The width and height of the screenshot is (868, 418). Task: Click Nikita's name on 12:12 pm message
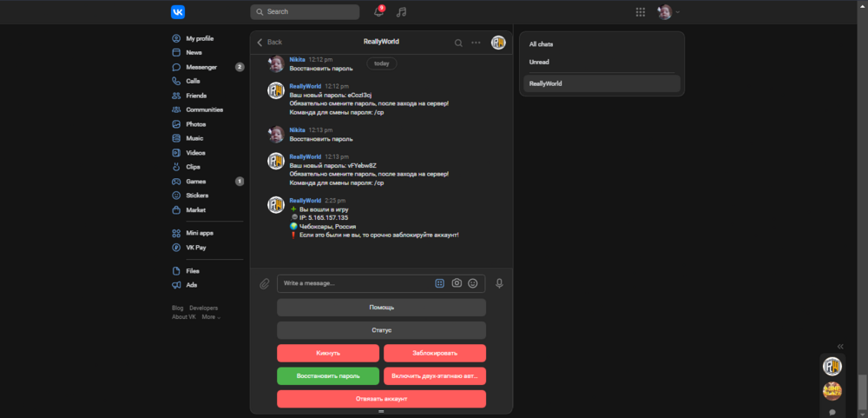point(297,59)
